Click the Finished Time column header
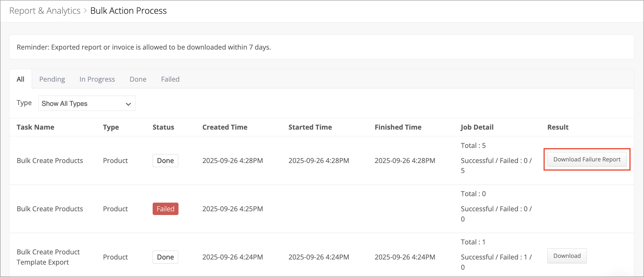 pyautogui.click(x=398, y=127)
